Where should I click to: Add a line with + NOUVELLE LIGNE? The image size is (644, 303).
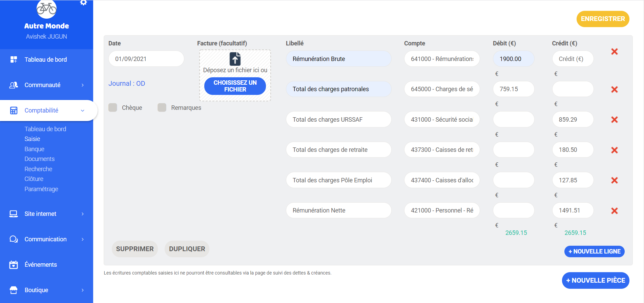pyautogui.click(x=594, y=251)
